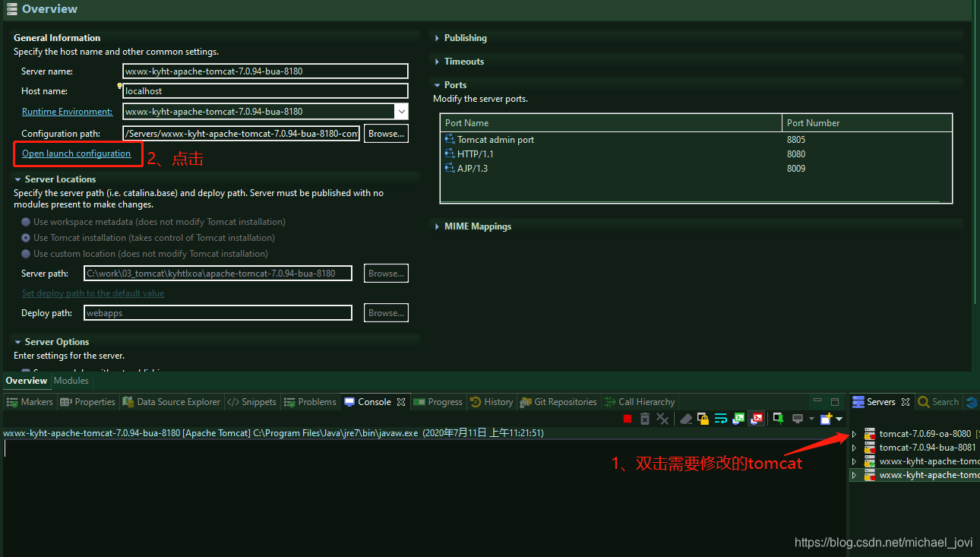The image size is (980, 557).
Task: Click the Runtime Environment link
Action: [67, 112]
